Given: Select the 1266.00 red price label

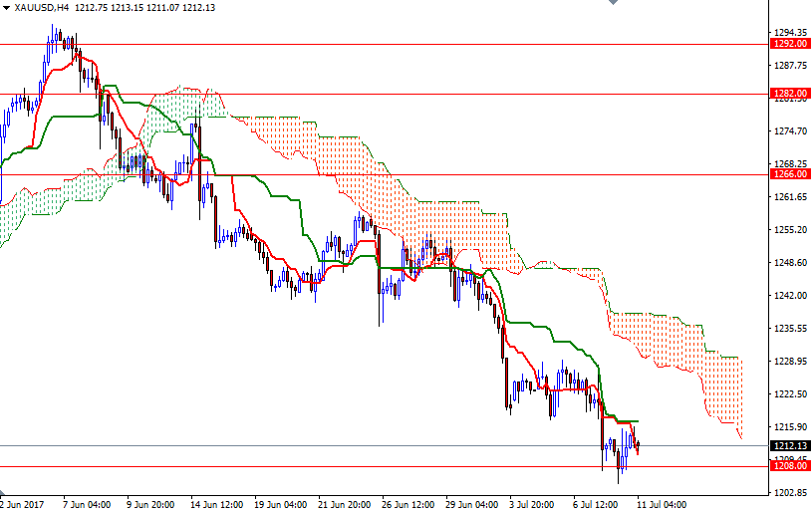Looking at the screenshot, I should [x=790, y=174].
